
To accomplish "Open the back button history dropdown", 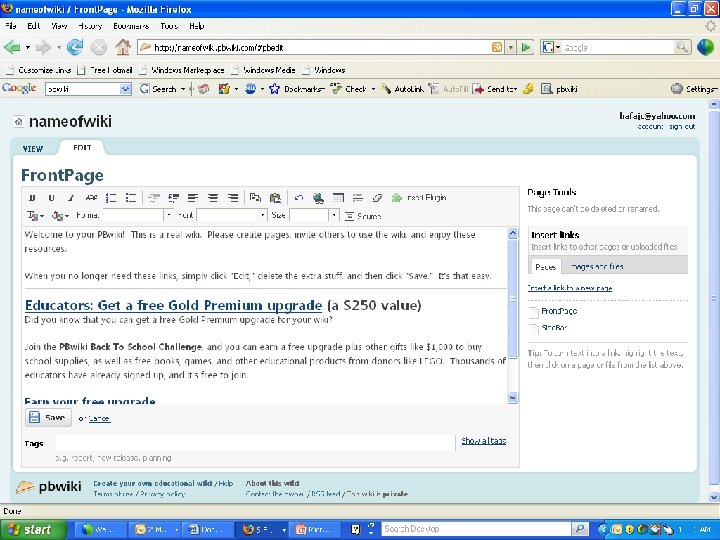I will 27,47.
